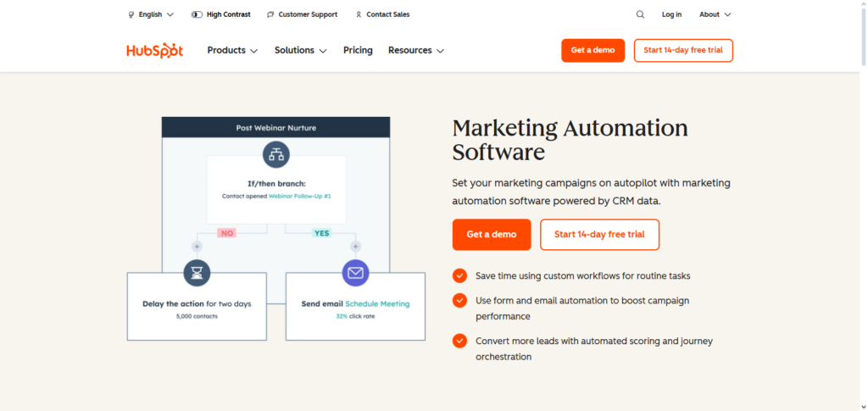868x411 pixels.
Task: Click the If/then branch hierarchy icon
Action: point(275,154)
